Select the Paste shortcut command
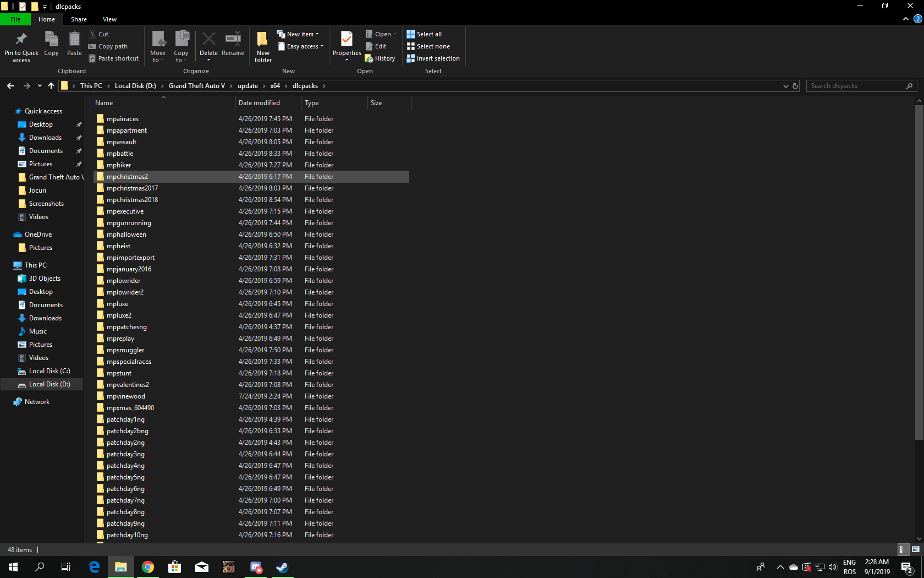The image size is (924, 578). [x=114, y=58]
